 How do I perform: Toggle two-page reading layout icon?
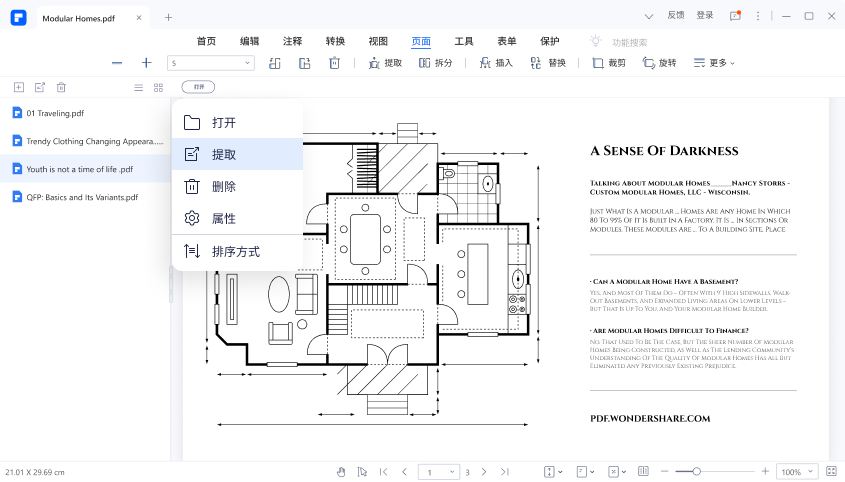[x=642, y=471]
